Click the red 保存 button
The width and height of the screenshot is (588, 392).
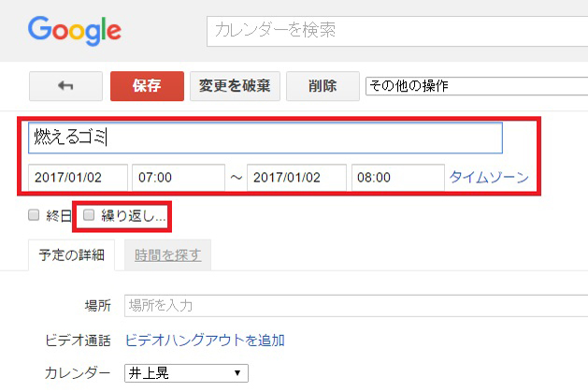coord(147,86)
